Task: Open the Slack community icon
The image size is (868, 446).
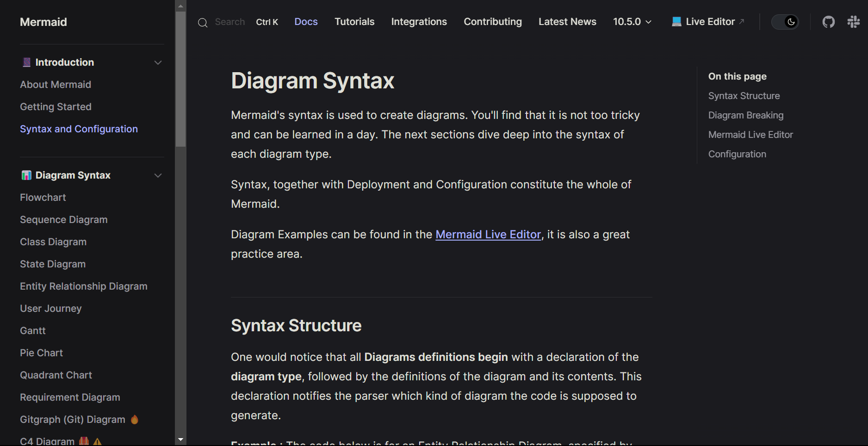Action: point(853,22)
